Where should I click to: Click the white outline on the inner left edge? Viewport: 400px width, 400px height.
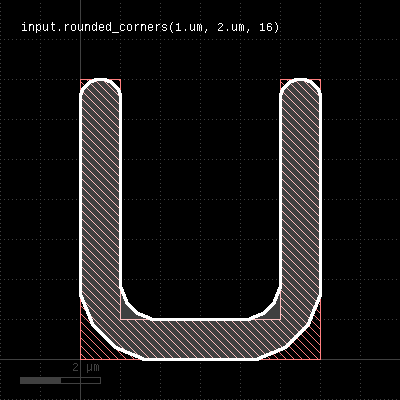pyautogui.click(x=120, y=190)
